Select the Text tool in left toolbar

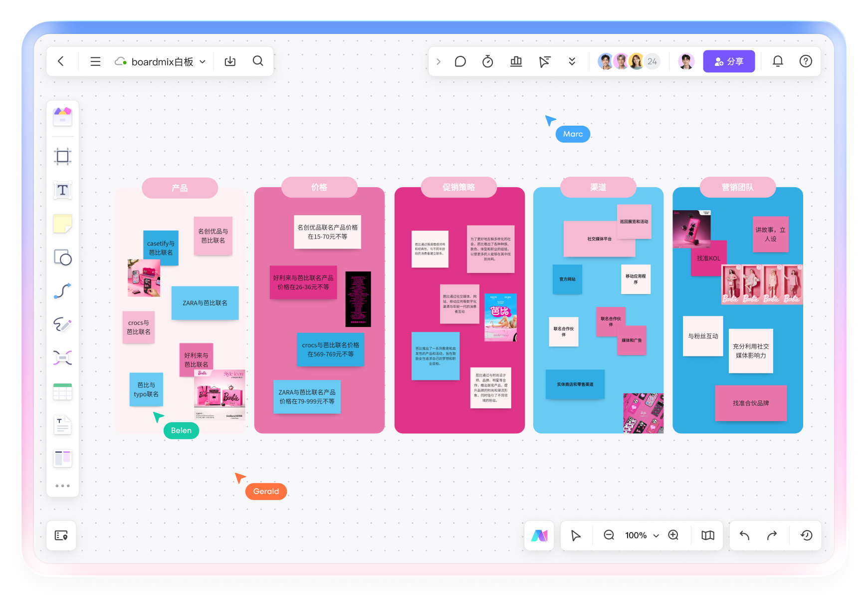click(62, 190)
